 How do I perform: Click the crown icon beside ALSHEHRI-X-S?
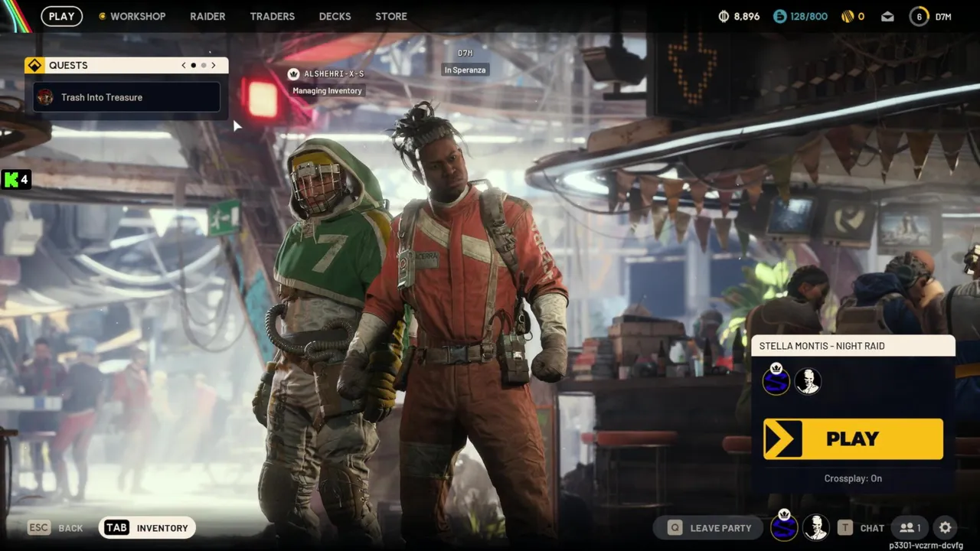pyautogui.click(x=293, y=73)
